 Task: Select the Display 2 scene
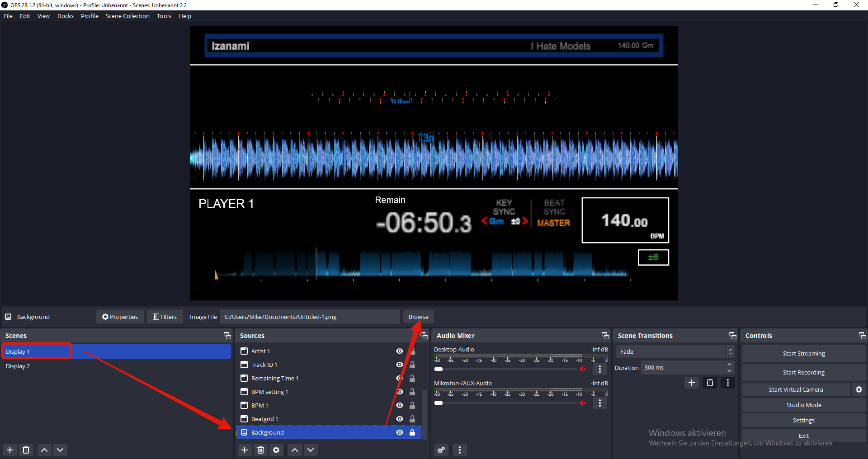click(x=117, y=366)
